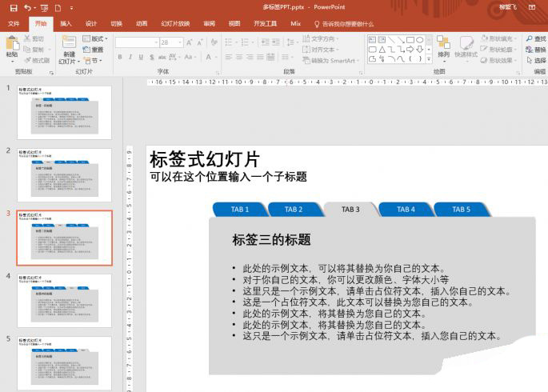Click the TAB 1 label on slide
This screenshot has width=548, height=392.
pyautogui.click(x=240, y=210)
